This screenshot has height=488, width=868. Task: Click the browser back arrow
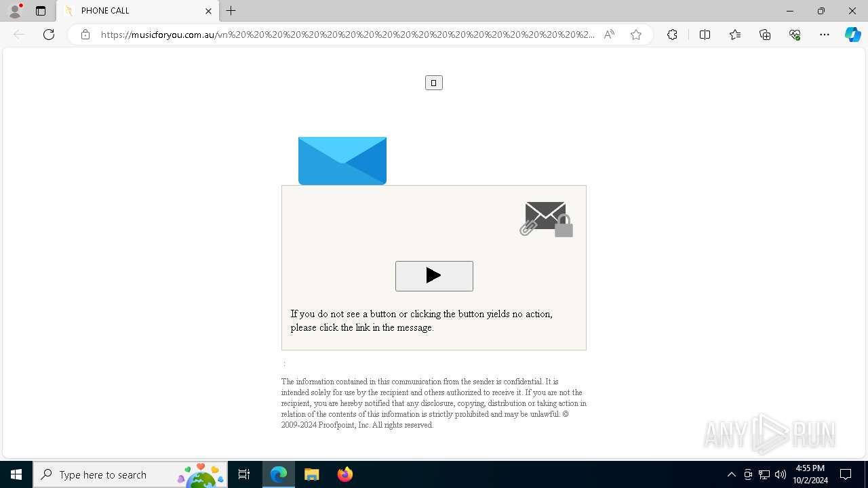pyautogui.click(x=19, y=35)
